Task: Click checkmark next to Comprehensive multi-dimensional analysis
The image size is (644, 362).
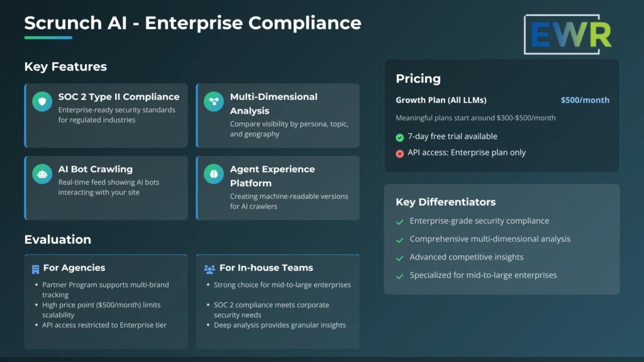Action: 400,240
